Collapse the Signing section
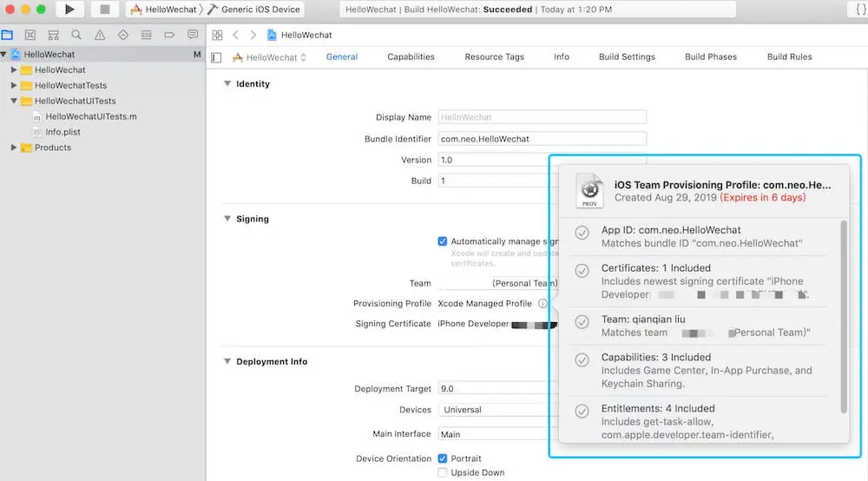 [227, 219]
